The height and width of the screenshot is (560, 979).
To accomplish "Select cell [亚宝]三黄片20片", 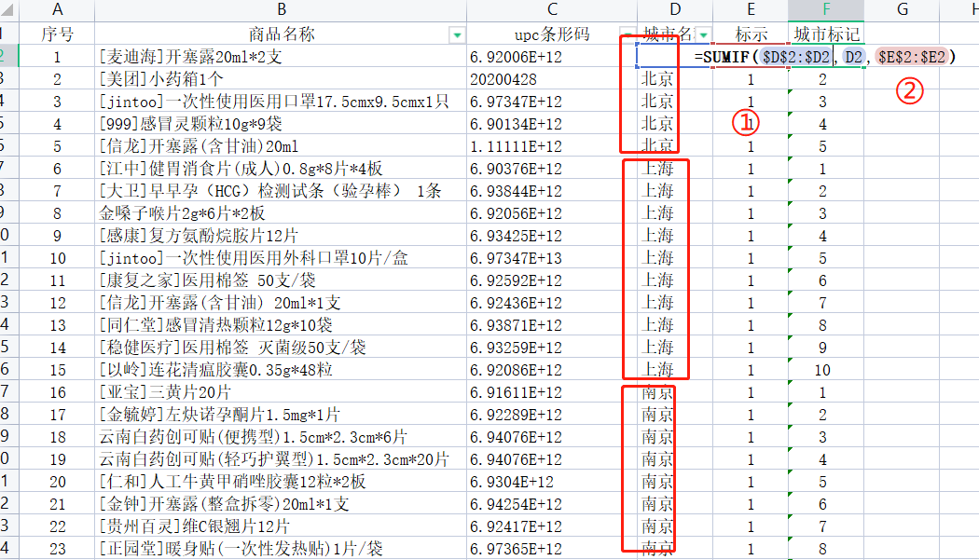I will tap(281, 392).
